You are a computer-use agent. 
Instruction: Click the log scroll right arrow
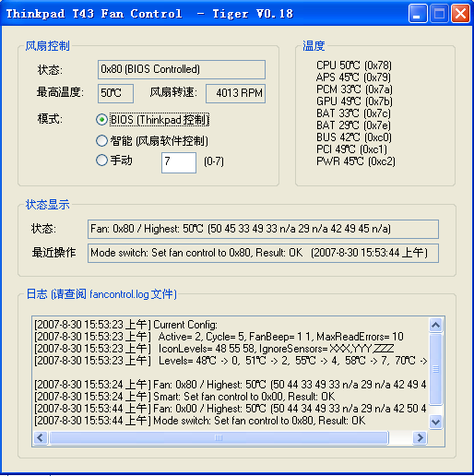pos(420,437)
